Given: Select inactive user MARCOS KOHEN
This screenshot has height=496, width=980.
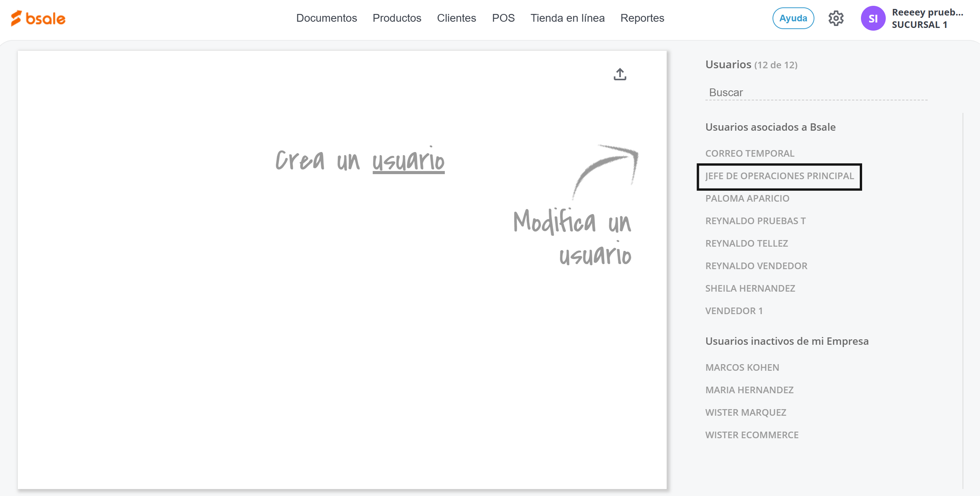Looking at the screenshot, I should click(742, 368).
